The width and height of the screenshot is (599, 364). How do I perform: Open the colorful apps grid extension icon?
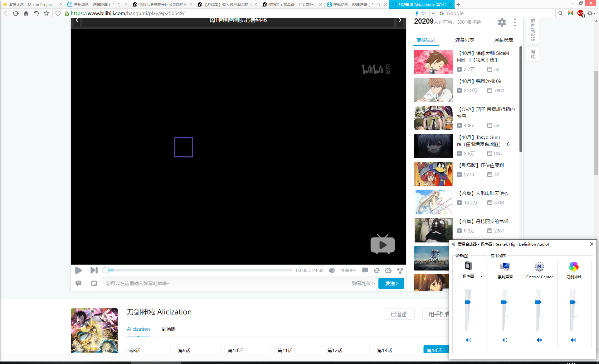coord(570,13)
